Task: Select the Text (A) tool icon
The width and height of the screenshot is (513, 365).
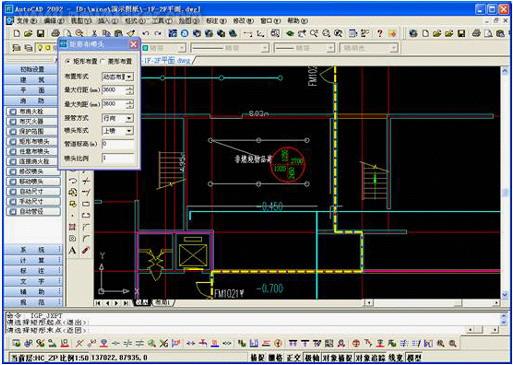Action: (x=72, y=250)
